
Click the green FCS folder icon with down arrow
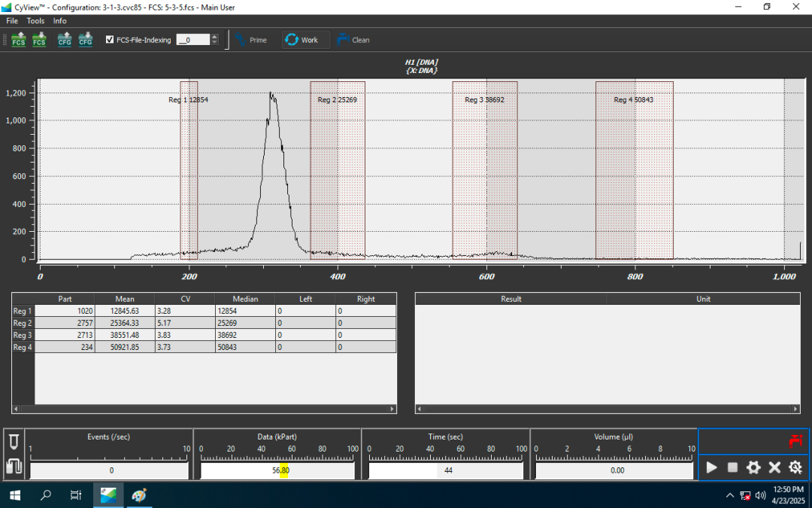39,39
